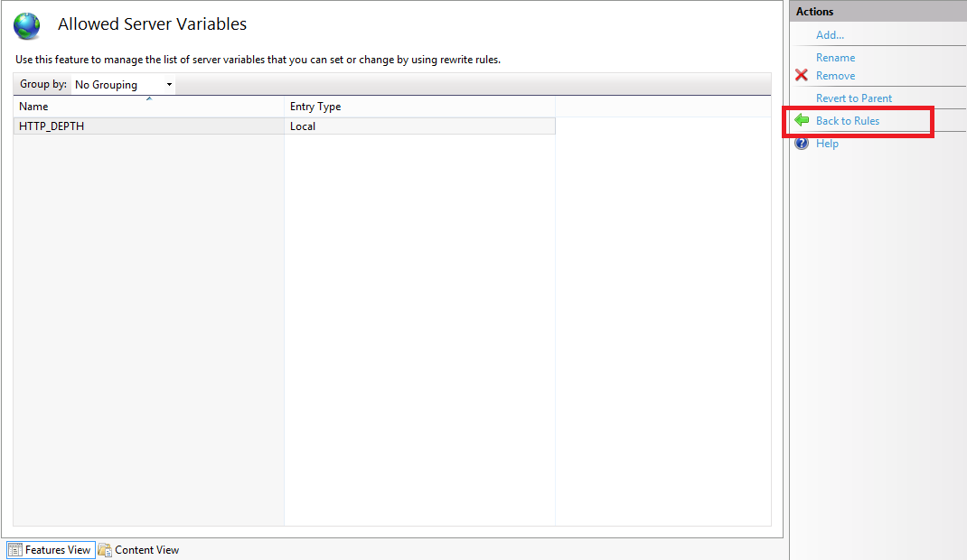Click the Content View tab icon
Viewport: 967px width, 560px height.
(x=105, y=550)
